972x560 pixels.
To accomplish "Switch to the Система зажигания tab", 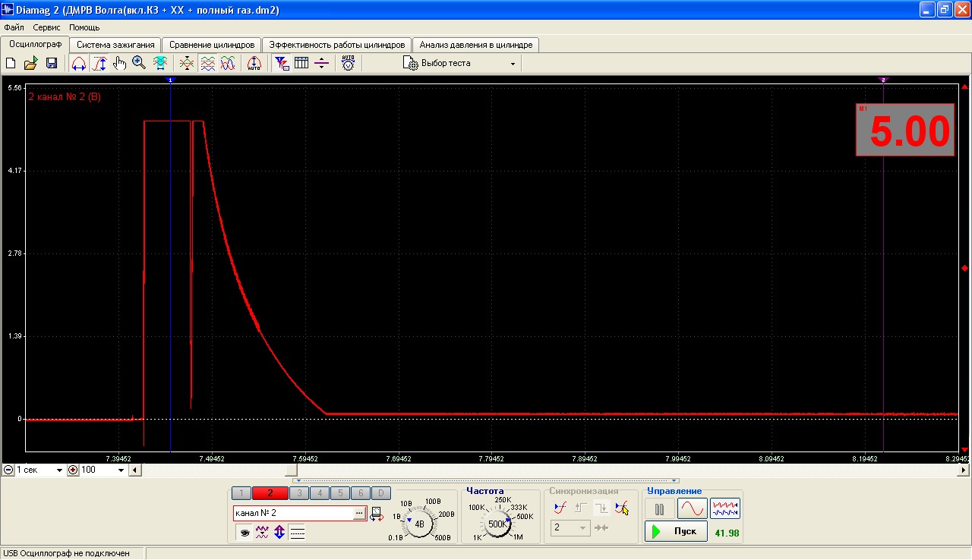I will pos(115,45).
